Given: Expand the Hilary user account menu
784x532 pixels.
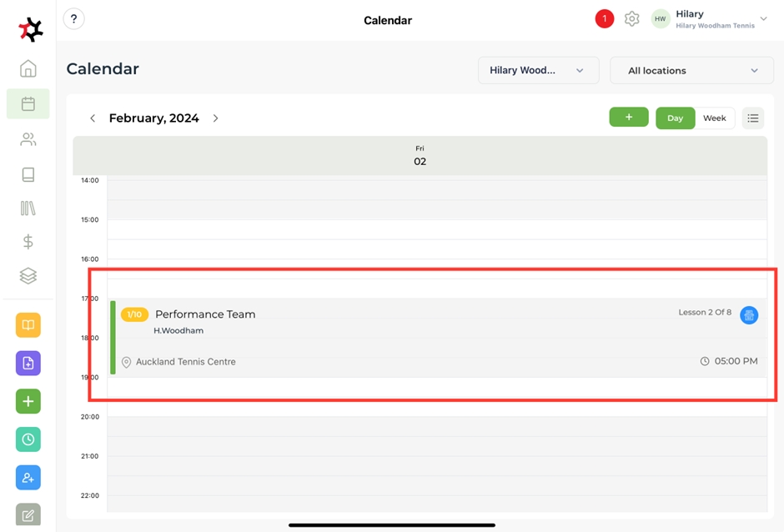Looking at the screenshot, I should pyautogui.click(x=763, y=19).
